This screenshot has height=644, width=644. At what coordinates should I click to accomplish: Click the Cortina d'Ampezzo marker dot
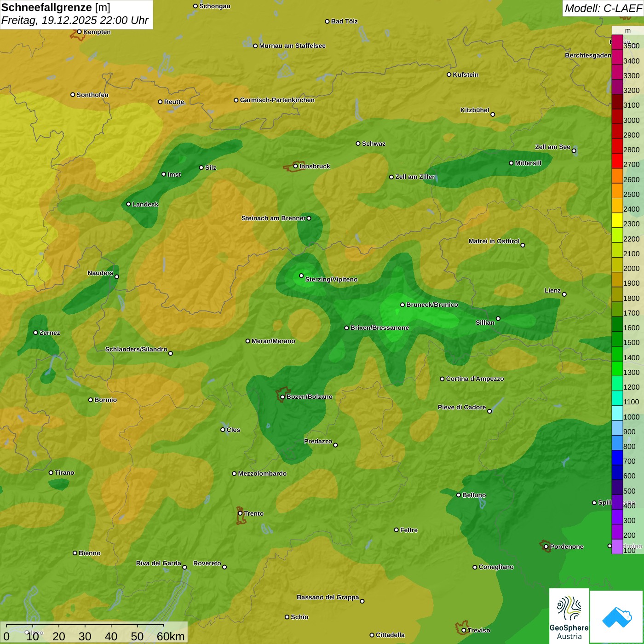(x=442, y=379)
